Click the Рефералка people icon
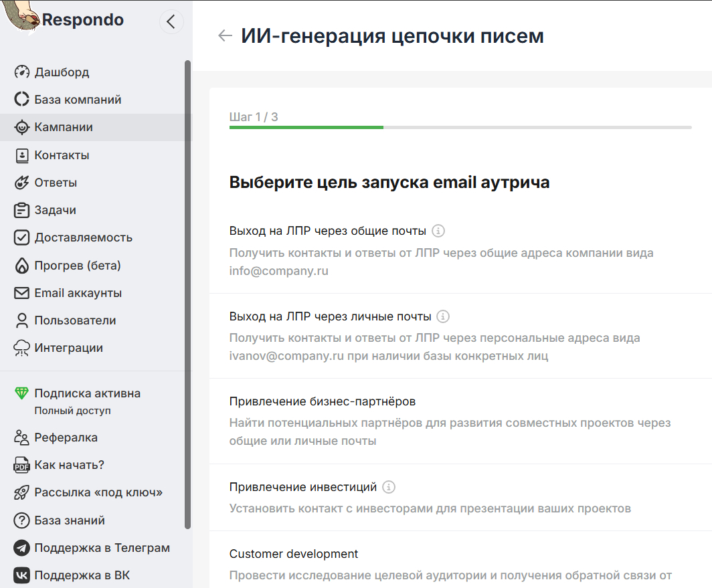Image resolution: width=712 pixels, height=588 pixels. click(21, 437)
